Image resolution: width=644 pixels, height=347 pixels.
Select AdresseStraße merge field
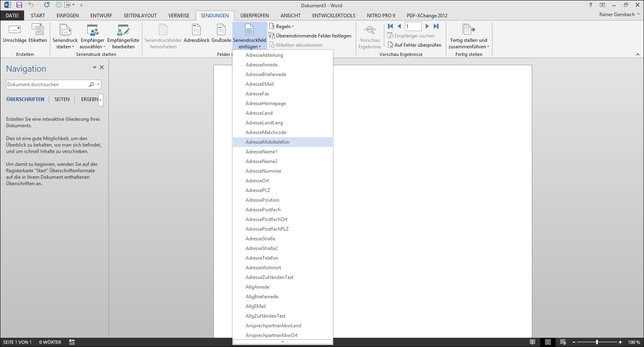click(283, 239)
